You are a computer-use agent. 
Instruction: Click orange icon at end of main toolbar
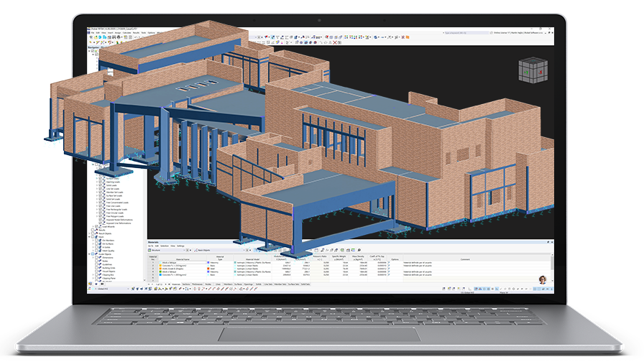pos(408,37)
